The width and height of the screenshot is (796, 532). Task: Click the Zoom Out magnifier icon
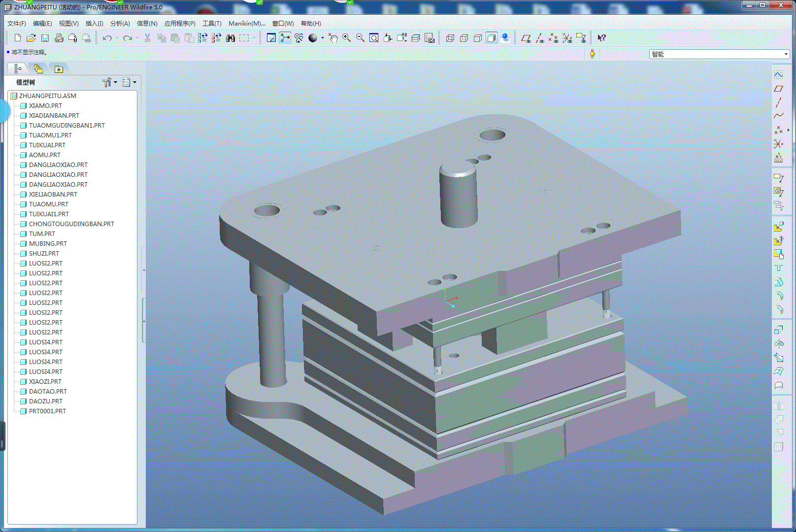coord(360,38)
